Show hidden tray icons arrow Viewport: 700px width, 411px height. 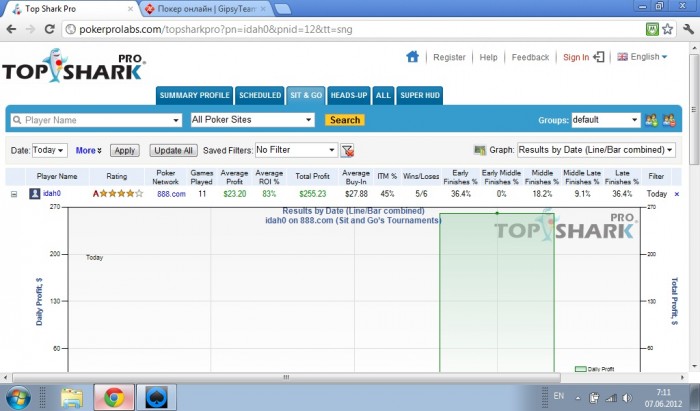(578, 398)
